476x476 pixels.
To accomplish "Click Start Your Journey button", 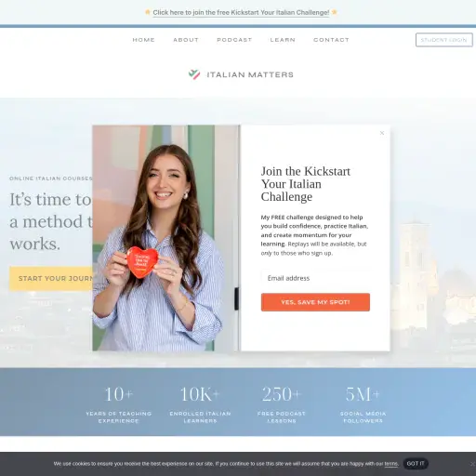I will [x=51, y=278].
